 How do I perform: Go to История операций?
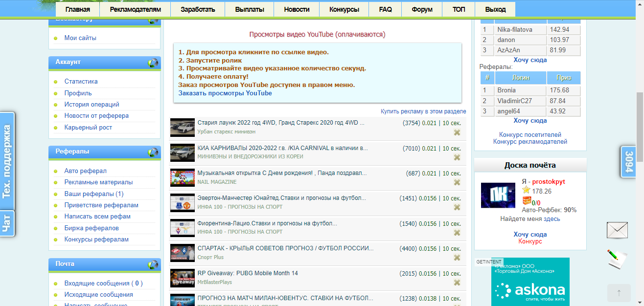click(92, 104)
